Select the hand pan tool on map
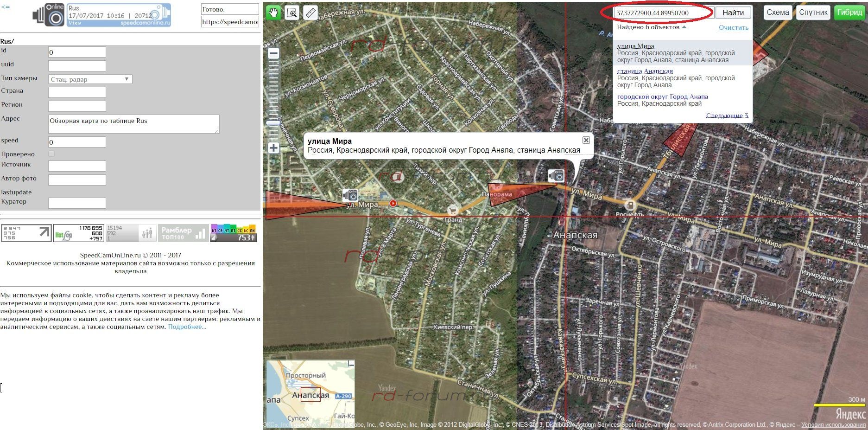Image resolution: width=868 pixels, height=430 pixels. click(273, 13)
